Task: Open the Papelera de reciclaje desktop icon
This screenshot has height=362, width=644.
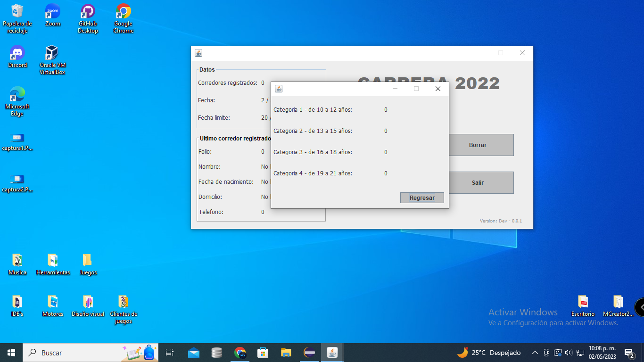Action: pyautogui.click(x=17, y=19)
